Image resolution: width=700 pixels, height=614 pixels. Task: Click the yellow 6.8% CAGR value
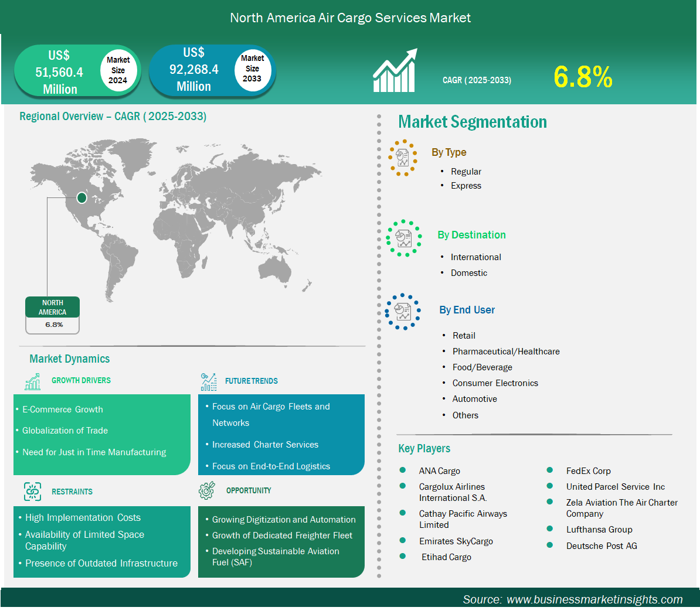[x=583, y=77]
